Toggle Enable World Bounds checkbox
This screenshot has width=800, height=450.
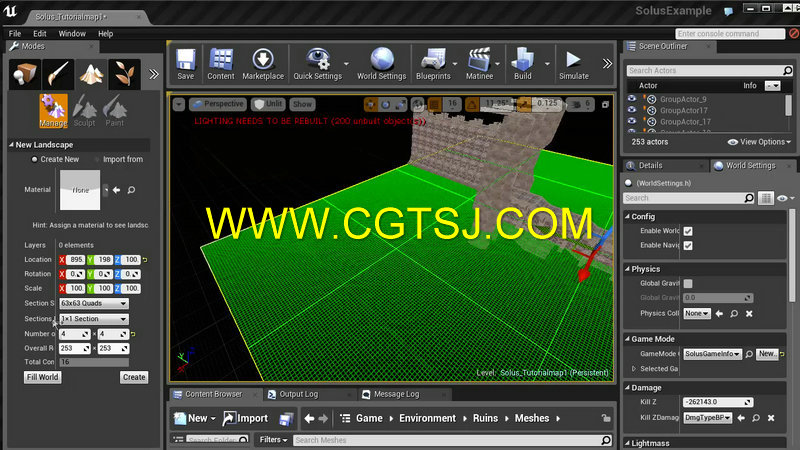tap(688, 231)
